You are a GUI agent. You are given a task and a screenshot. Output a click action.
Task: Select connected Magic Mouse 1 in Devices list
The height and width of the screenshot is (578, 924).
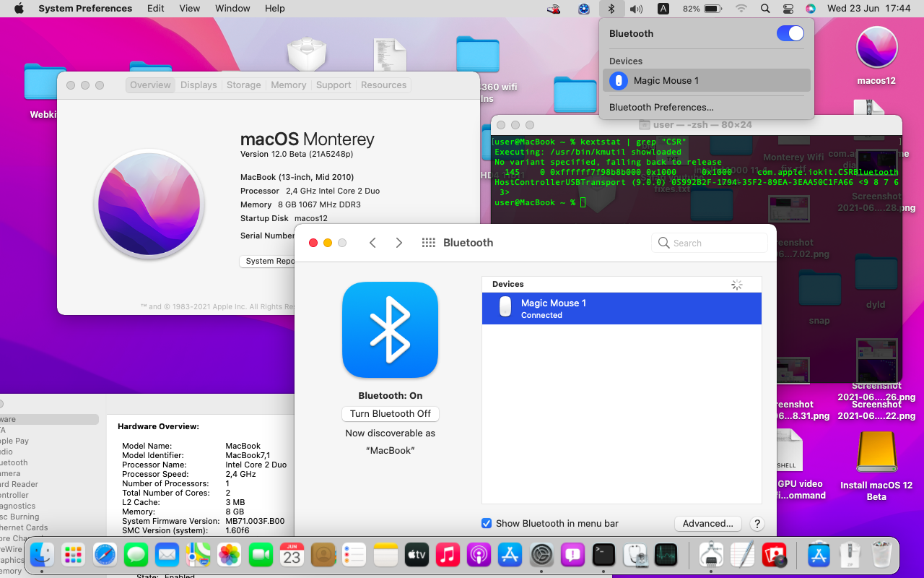pos(622,309)
